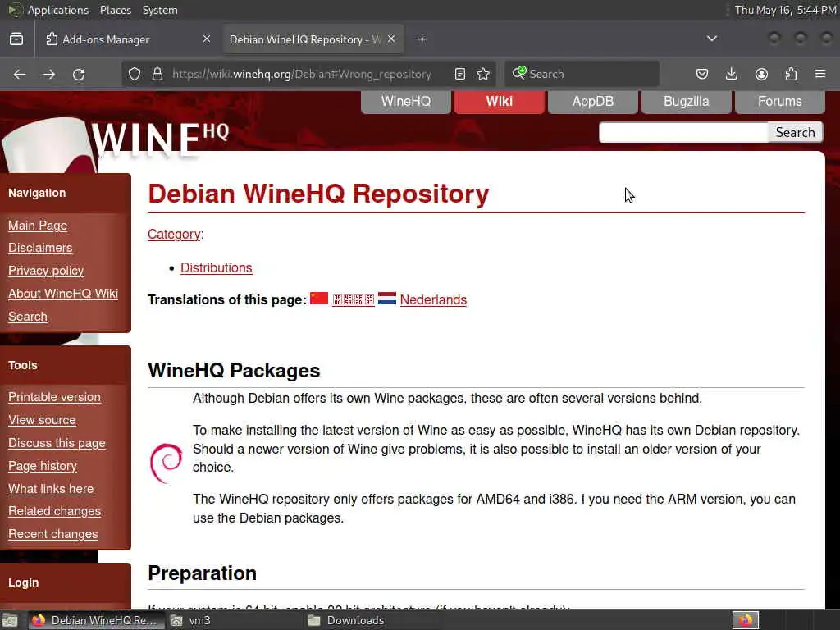
Task: Close the Add-ons Manager tab
Action: point(206,39)
